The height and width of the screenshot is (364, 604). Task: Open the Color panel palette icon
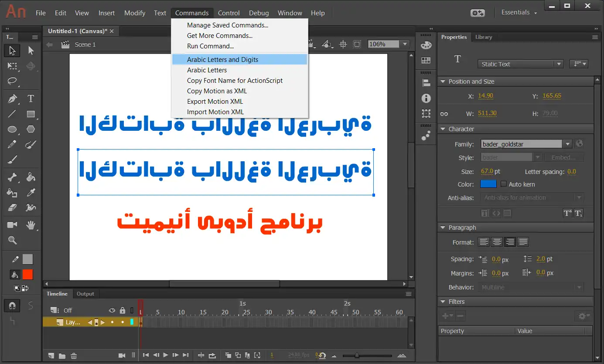coord(426,45)
